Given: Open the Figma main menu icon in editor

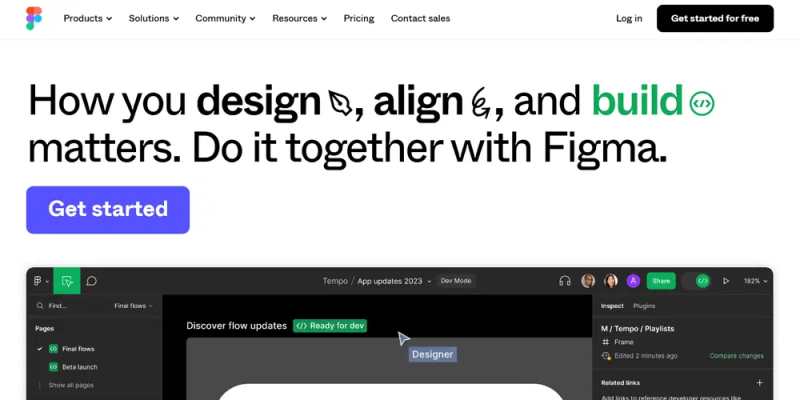Looking at the screenshot, I should 41,281.
